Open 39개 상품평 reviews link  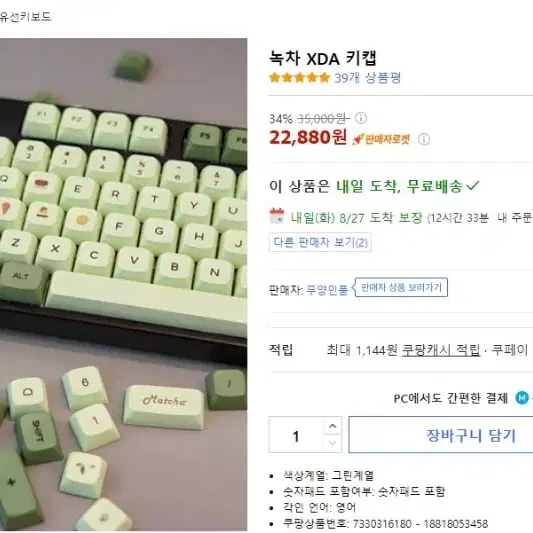click(x=367, y=78)
